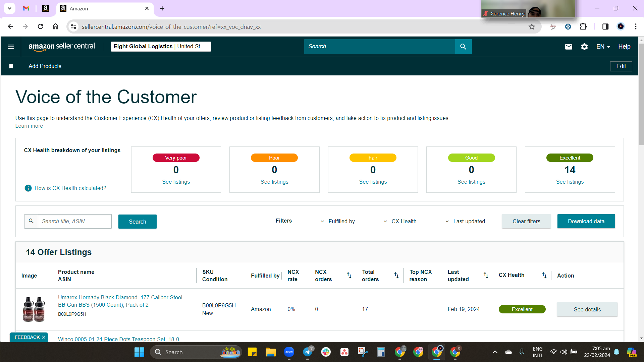The width and height of the screenshot is (644, 362).
Task: Click the teal search magnifier button
Action: (463, 47)
